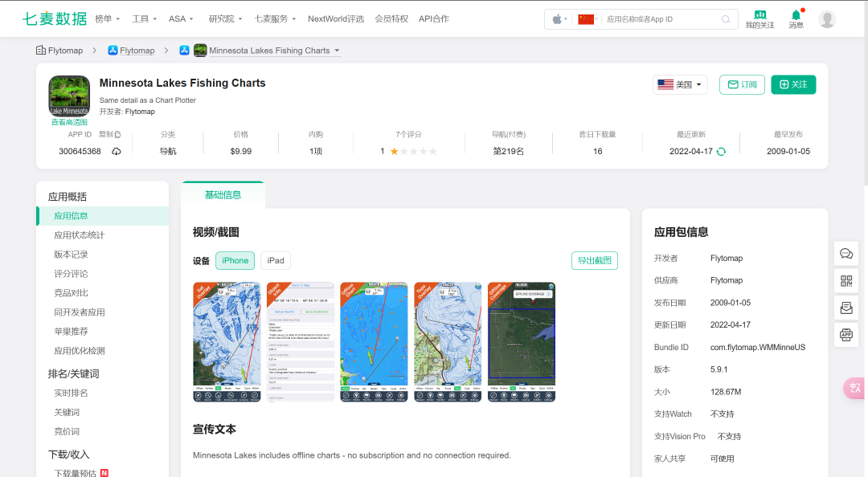
Task: Click the 七麦数据 logo
Action: pos(55,18)
